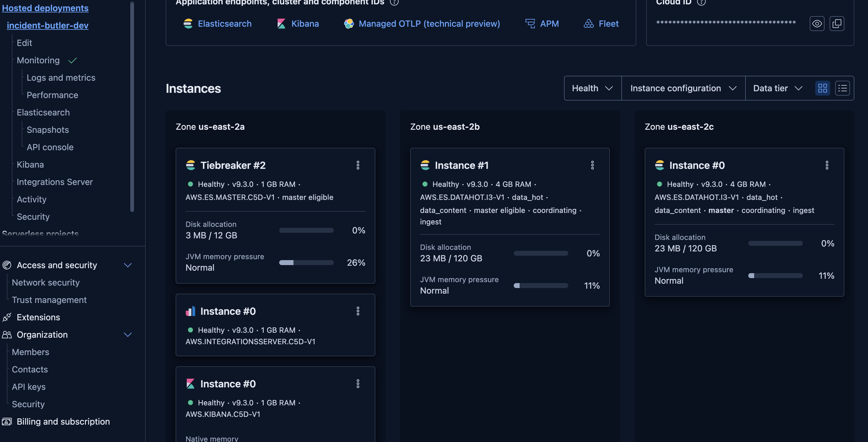Go to Snapshots in the sidebar

pos(48,130)
